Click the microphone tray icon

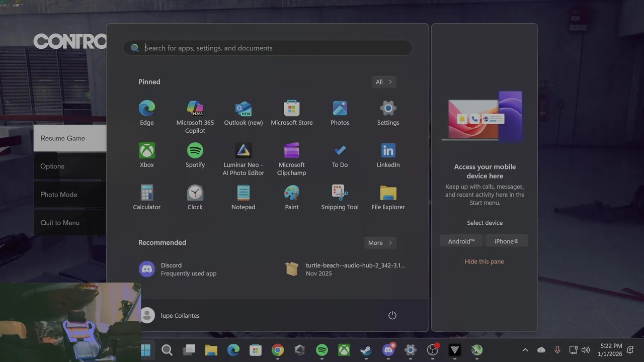point(557,350)
